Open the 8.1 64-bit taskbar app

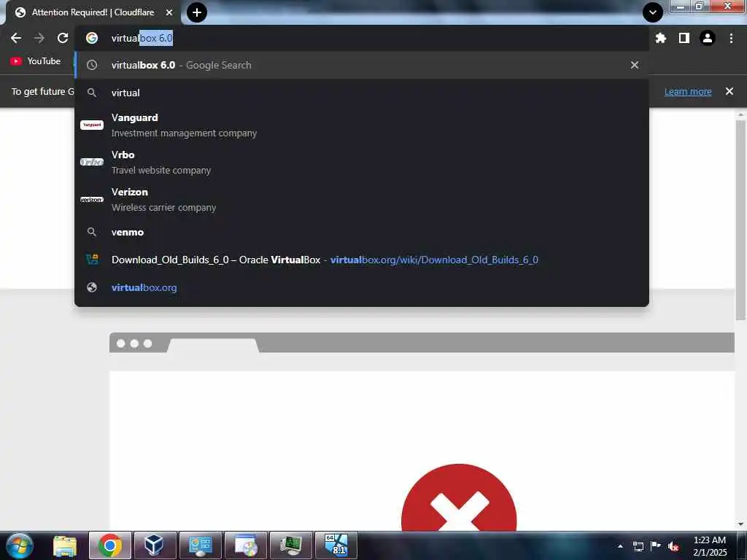click(336, 545)
